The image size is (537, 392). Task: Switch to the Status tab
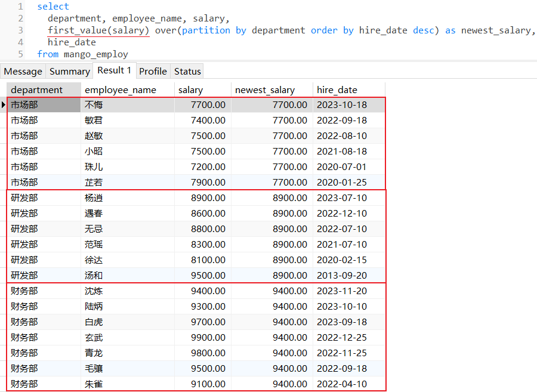click(187, 71)
